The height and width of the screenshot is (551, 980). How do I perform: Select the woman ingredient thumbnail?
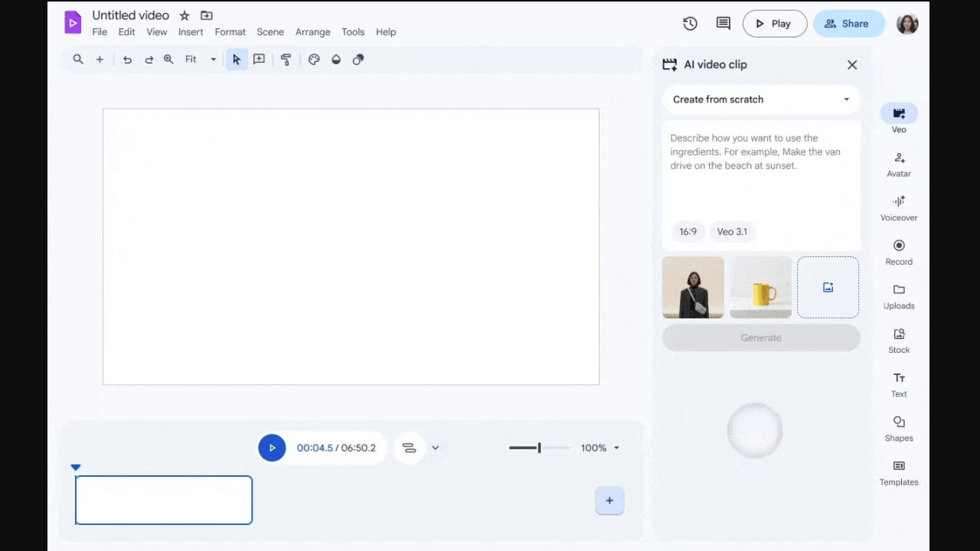coord(693,287)
